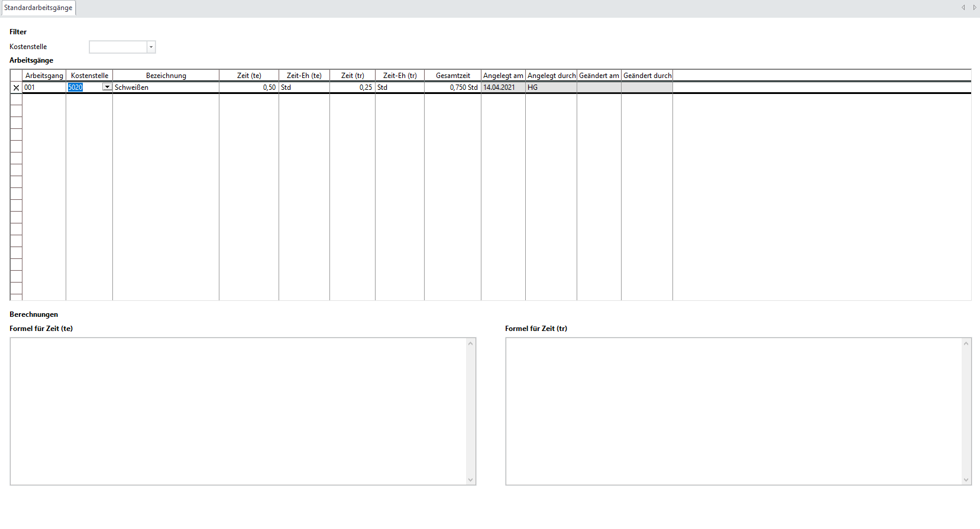Switch to the Standardarbeitsgänge tab
Screen dimensions: 980x529
[38, 8]
